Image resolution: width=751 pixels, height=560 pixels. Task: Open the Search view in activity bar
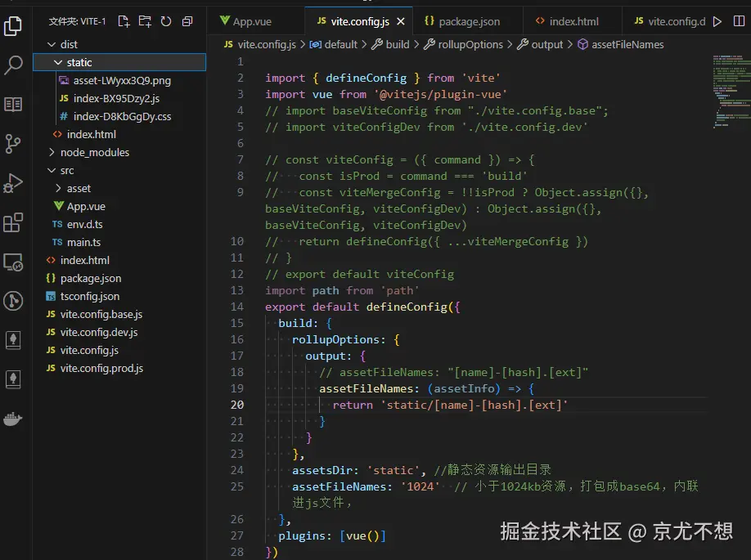pyautogui.click(x=13, y=65)
